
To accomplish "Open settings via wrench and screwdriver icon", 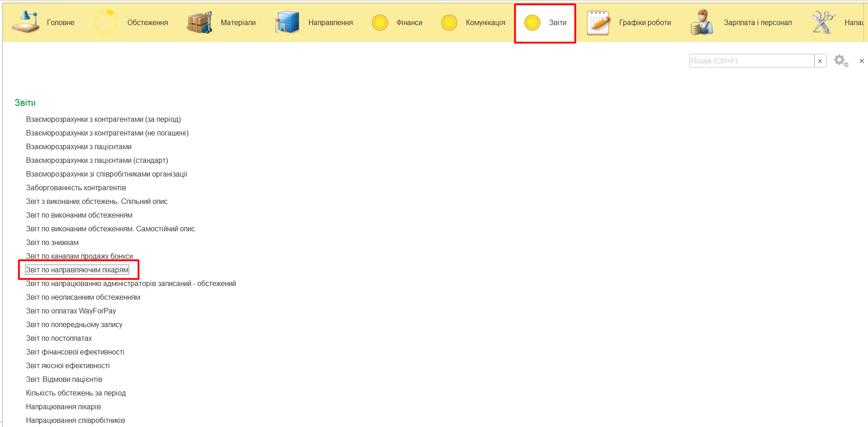I will pos(823,22).
